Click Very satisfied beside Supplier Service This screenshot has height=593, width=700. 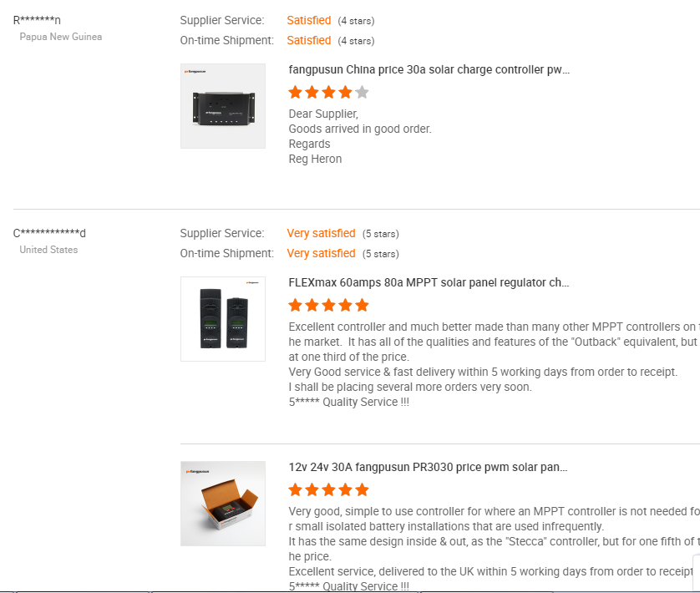(322, 233)
